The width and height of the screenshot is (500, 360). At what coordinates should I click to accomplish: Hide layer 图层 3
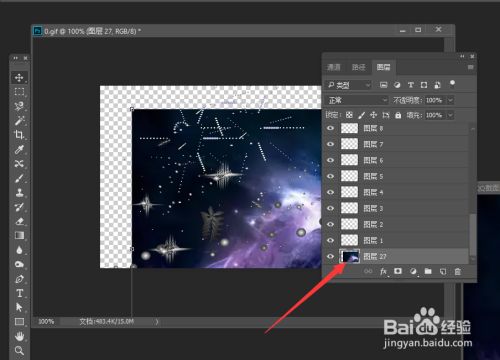(x=330, y=208)
